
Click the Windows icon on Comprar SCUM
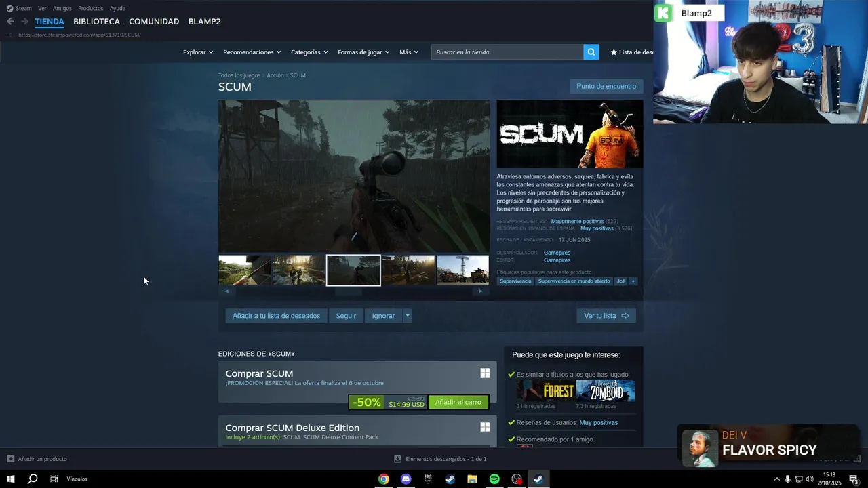[485, 373]
